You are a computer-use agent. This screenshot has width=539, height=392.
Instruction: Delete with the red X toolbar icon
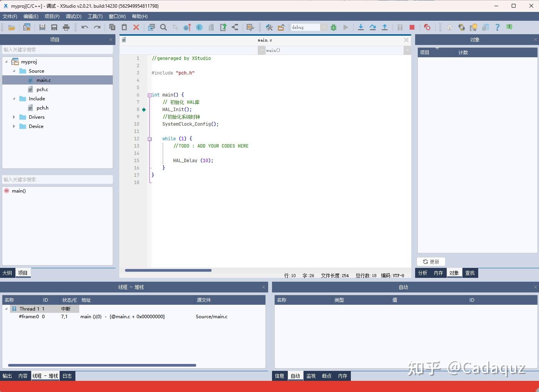[136, 27]
